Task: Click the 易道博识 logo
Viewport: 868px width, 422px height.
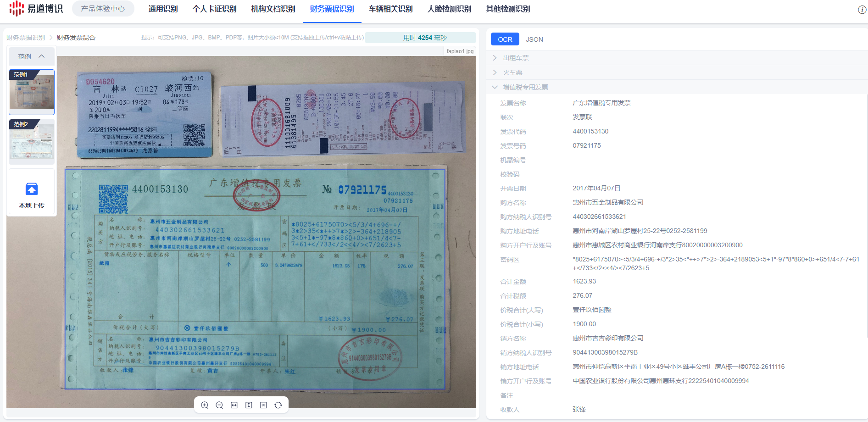Action: click(36, 9)
